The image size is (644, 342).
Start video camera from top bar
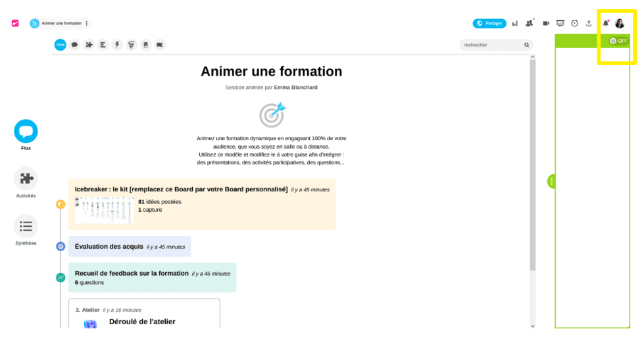click(x=545, y=24)
